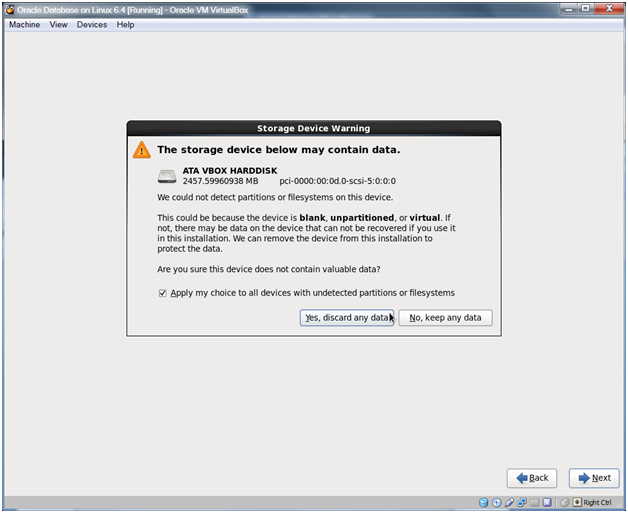
Task: Click the orange warning triangle icon
Action: tap(142, 150)
